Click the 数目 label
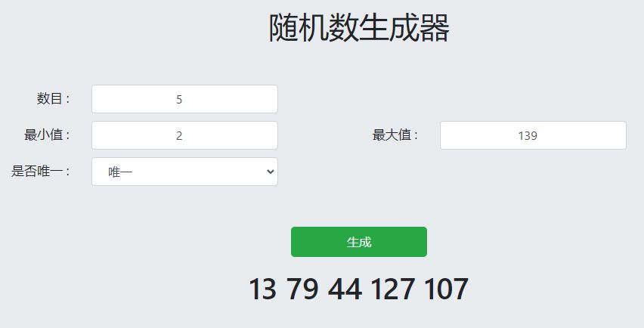Viewport: 644px width, 328px height. point(53,98)
